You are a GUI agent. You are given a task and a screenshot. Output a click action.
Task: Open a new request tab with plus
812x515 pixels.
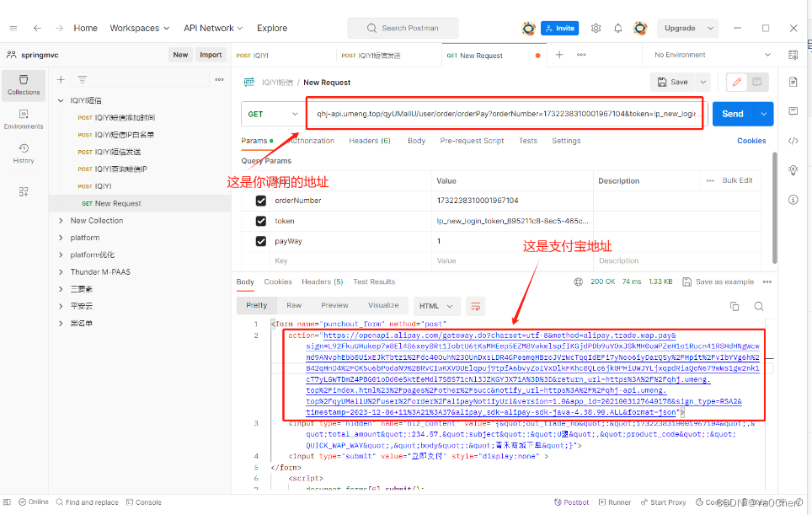(559, 55)
